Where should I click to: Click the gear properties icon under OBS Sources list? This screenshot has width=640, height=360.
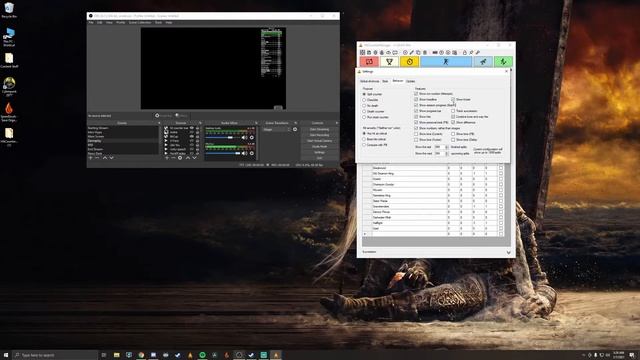click(180, 158)
